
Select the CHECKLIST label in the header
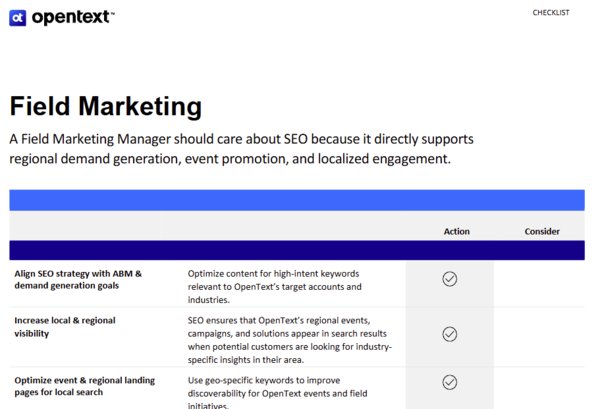click(x=551, y=13)
